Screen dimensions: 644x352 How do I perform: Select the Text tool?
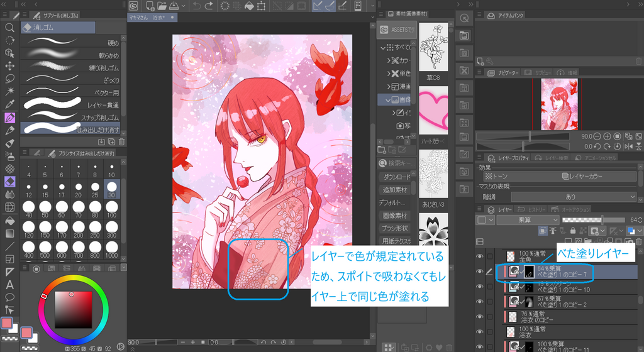10,285
